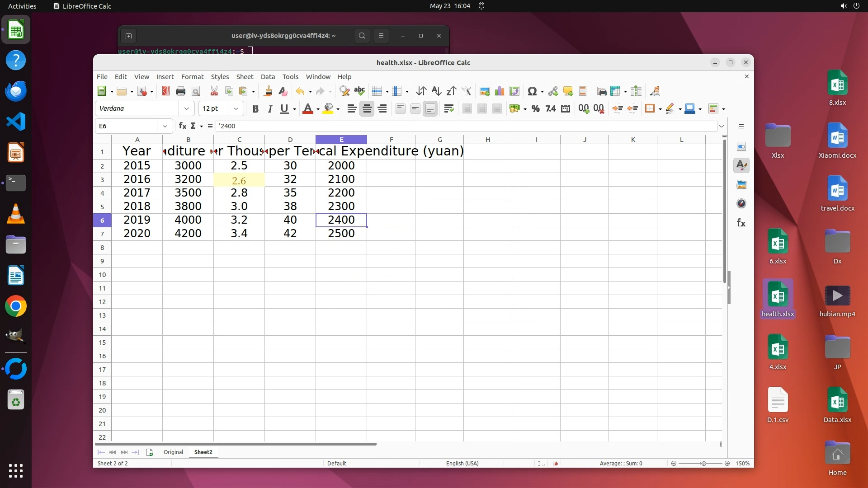Image resolution: width=868 pixels, height=488 pixels.
Task: Open the Function Wizard fx icon
Action: [182, 126]
